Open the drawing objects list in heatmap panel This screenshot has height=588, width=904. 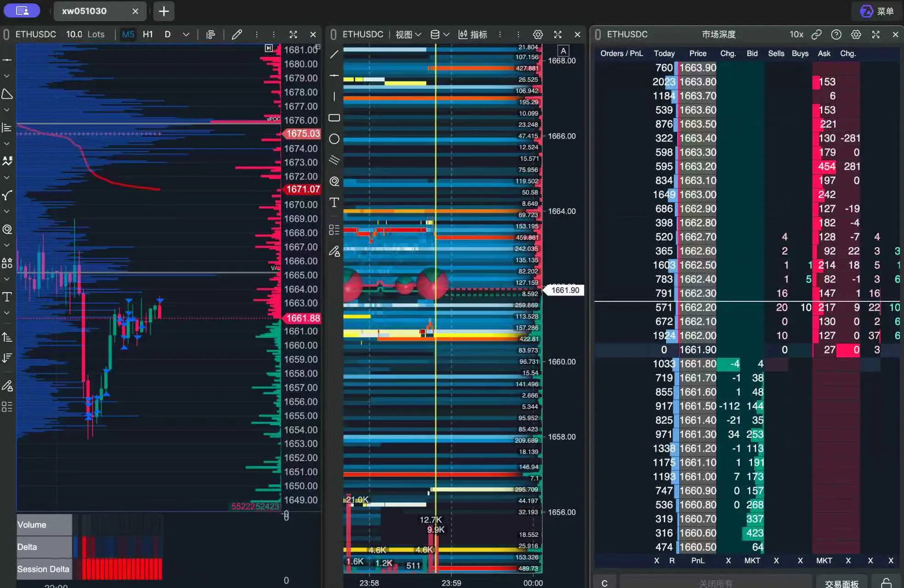[334, 230]
